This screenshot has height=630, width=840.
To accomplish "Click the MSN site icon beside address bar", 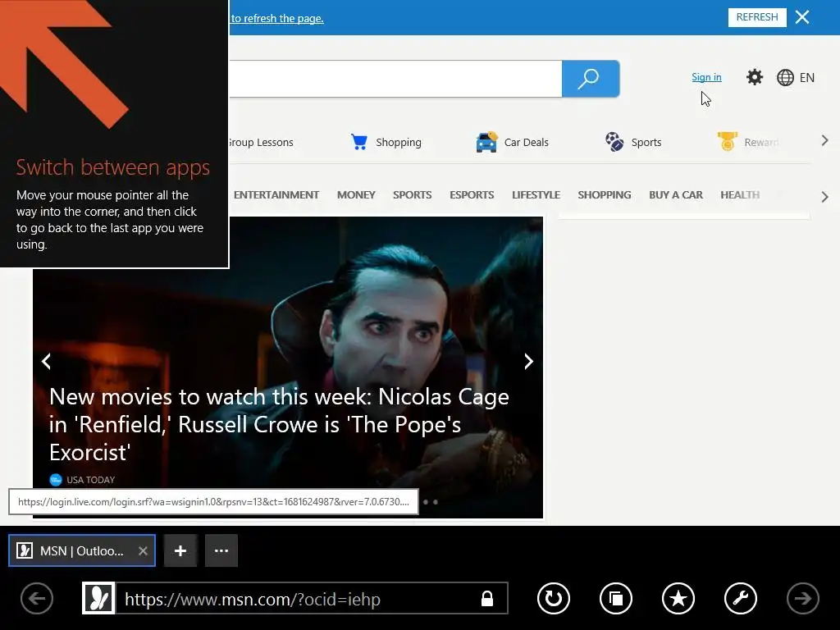I will click(98, 598).
